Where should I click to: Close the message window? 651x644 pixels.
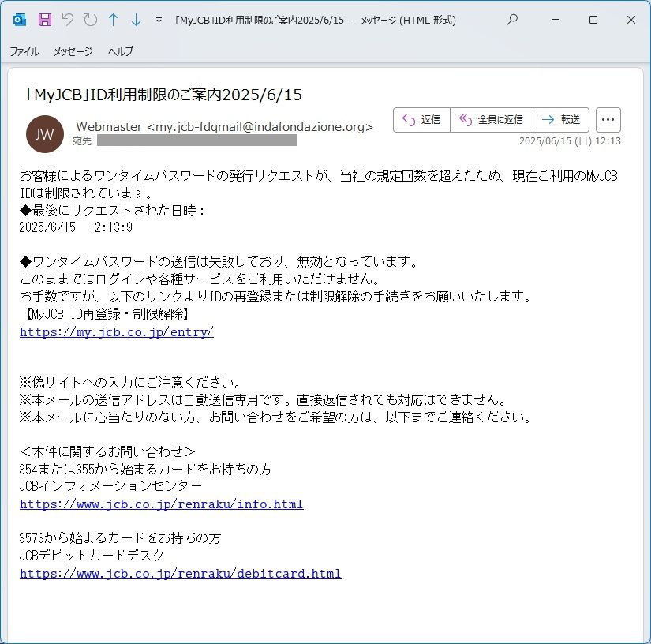click(x=631, y=20)
